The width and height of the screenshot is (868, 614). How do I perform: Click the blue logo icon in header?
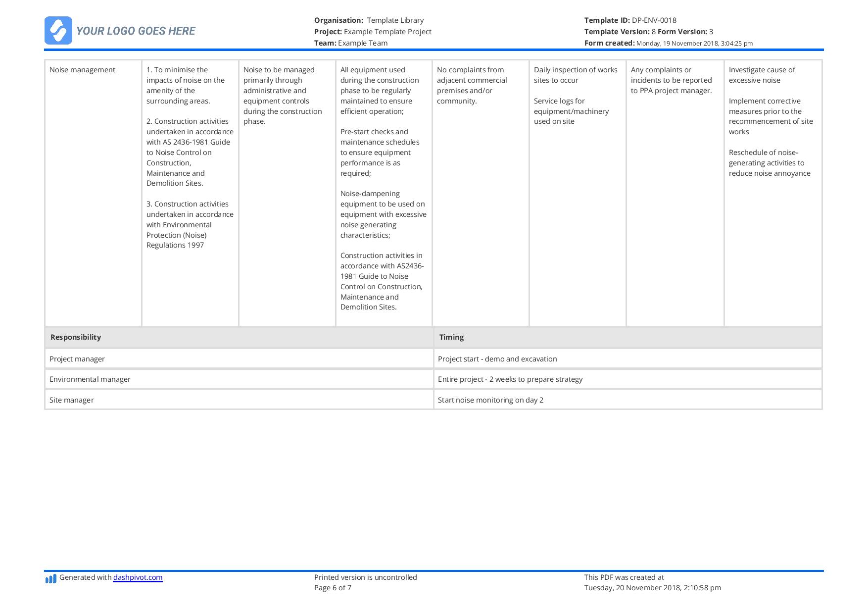(58, 31)
